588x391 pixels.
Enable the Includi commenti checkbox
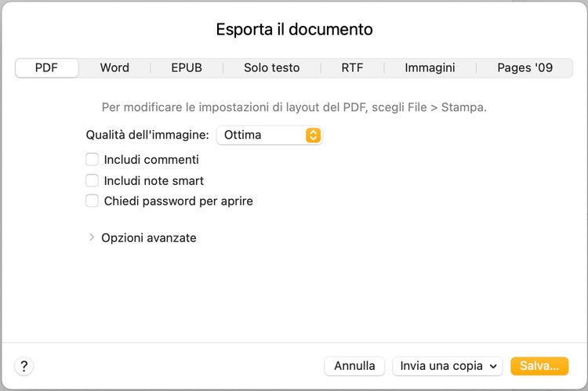(93, 160)
